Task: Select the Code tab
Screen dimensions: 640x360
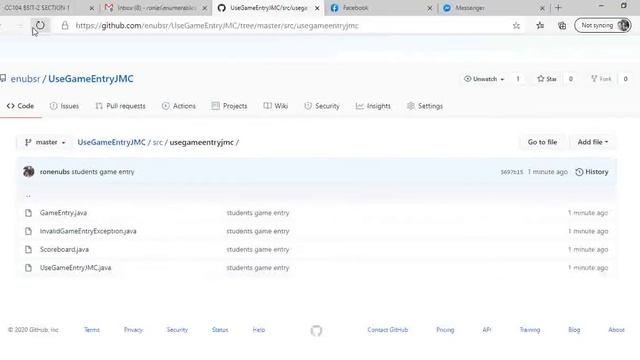Action: (20, 106)
